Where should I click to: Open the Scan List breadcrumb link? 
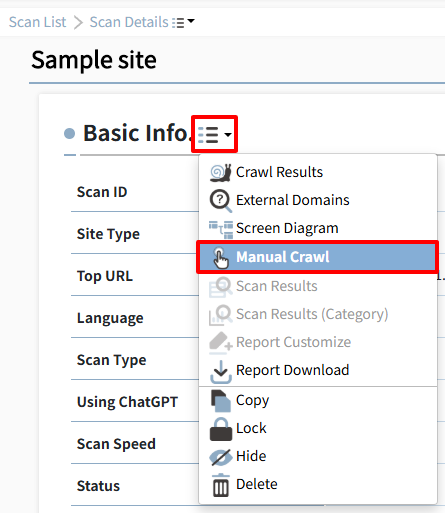tap(37, 22)
